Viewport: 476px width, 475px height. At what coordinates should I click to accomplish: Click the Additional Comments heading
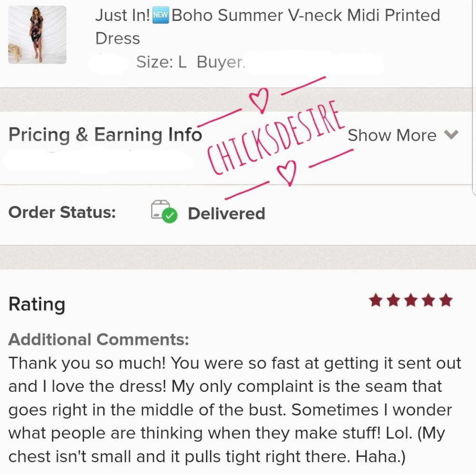coord(99,339)
